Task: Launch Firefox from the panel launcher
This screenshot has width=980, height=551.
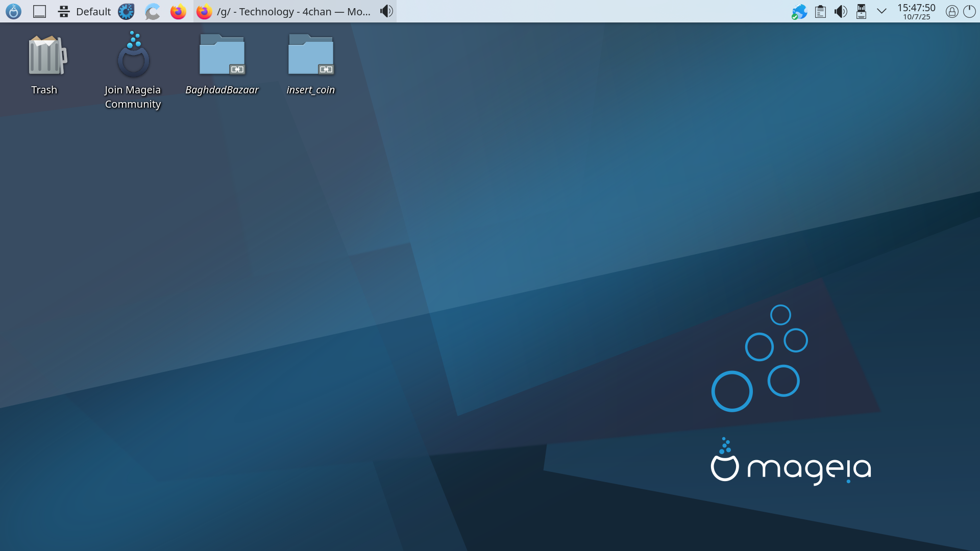Action: click(x=178, y=11)
